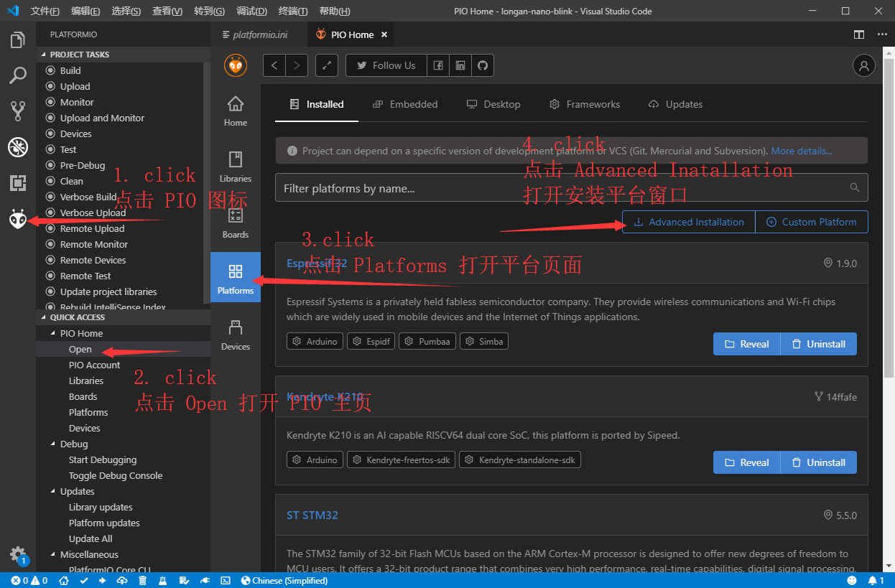Open the 文件(F) menu
Image resolution: width=895 pixels, height=588 pixels.
click(x=45, y=11)
